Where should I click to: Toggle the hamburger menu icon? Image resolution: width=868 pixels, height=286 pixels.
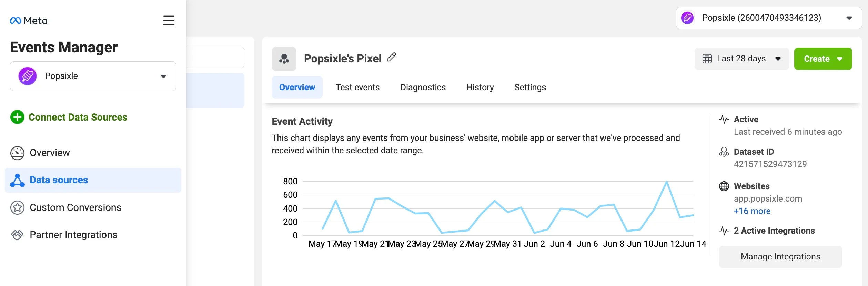[169, 20]
